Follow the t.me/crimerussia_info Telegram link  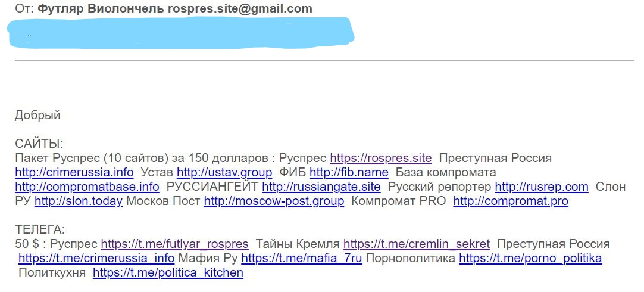(96, 258)
